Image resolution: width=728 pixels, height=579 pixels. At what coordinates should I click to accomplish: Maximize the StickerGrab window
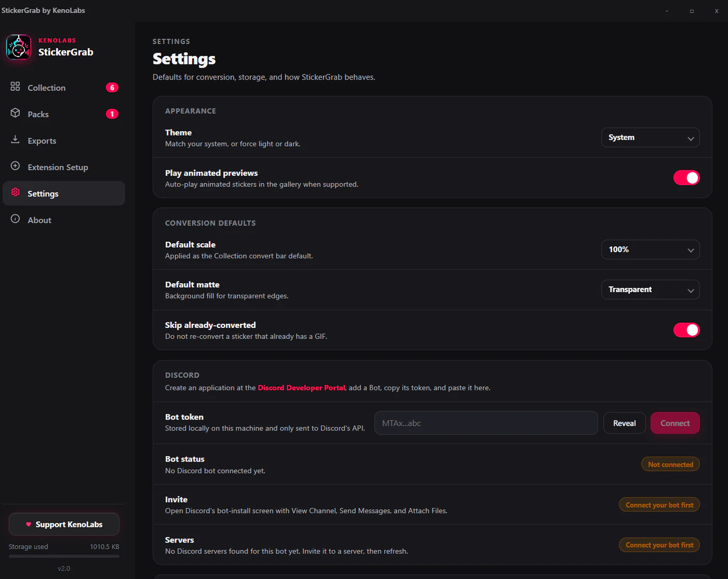tap(692, 11)
